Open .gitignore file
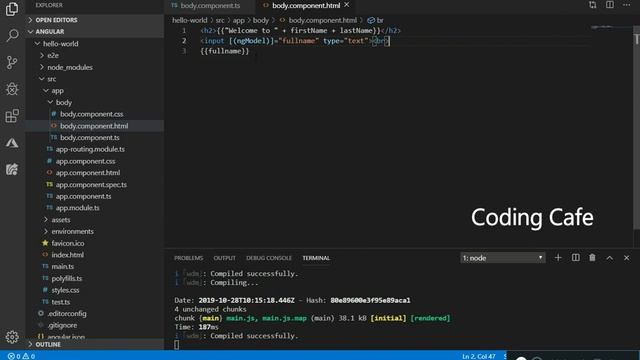 [95, 325]
